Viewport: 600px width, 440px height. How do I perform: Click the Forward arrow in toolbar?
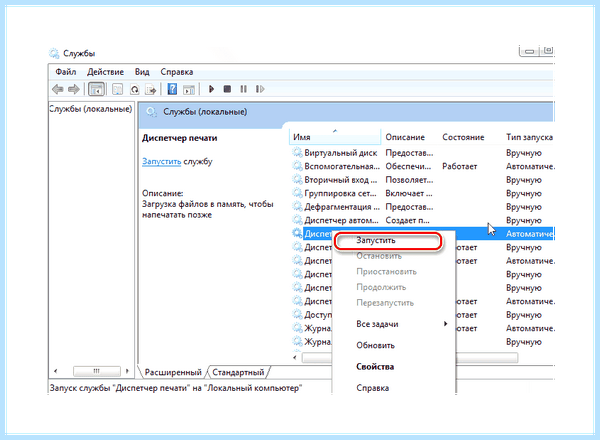(x=74, y=90)
